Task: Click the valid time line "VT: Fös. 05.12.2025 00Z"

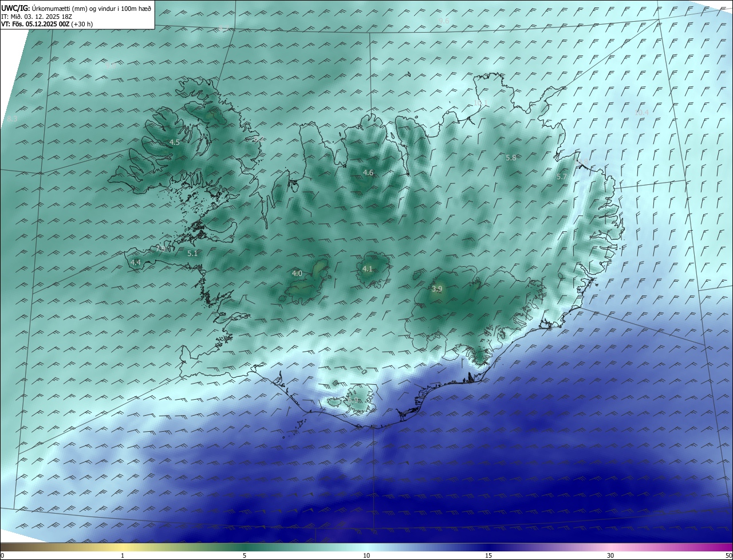Action: click(x=36, y=24)
